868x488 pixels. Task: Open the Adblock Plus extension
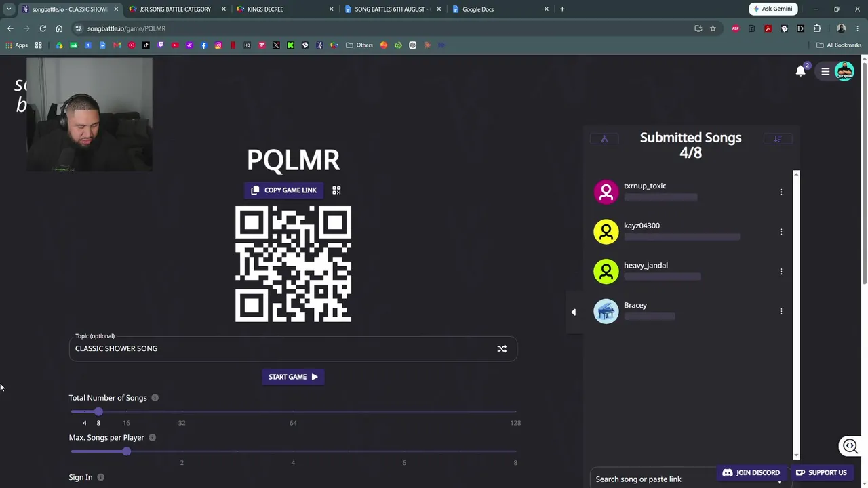pos(736,28)
